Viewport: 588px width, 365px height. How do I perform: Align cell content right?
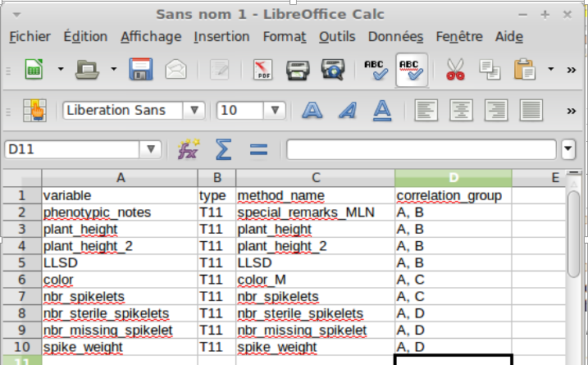click(x=496, y=110)
